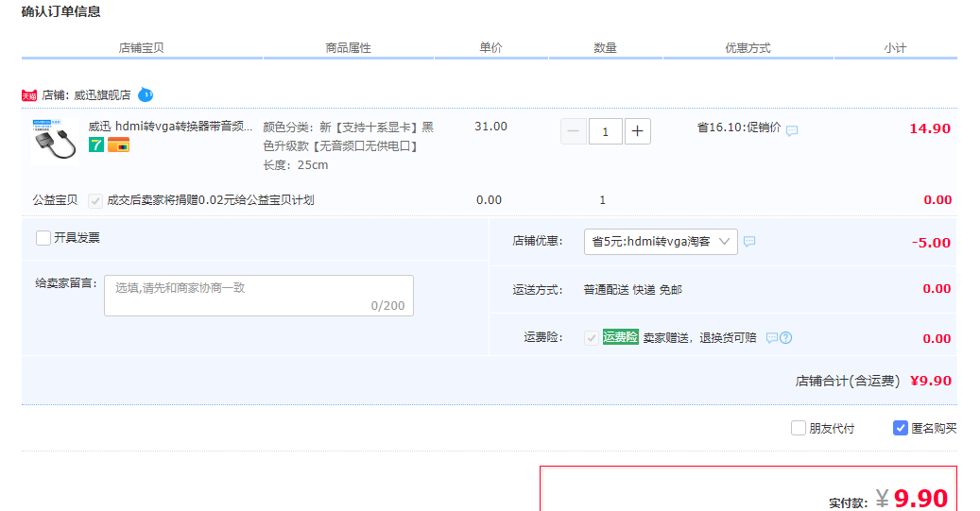980x511 pixels.
Task: Click the unit price 31.00
Action: click(x=490, y=127)
